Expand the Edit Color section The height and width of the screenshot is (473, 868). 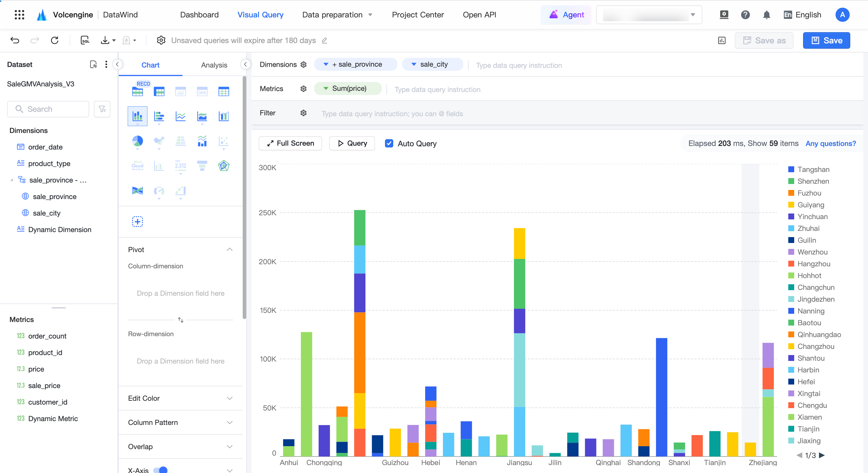tap(180, 398)
